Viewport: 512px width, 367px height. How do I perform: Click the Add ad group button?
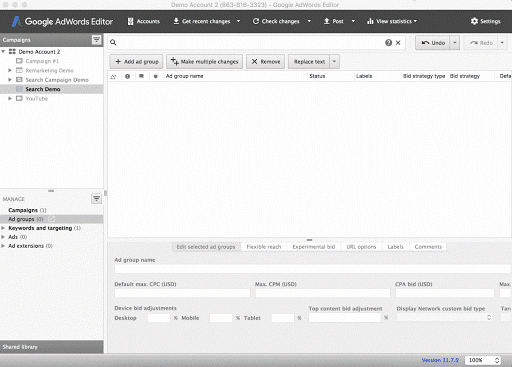coord(136,62)
